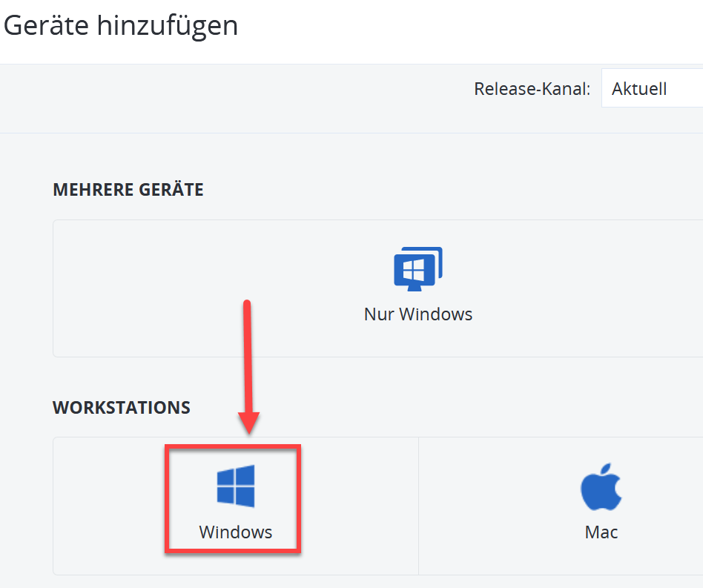This screenshot has height=588, width=703.
Task: Click the divider between Windows and Mac tiles
Action: [x=418, y=504]
